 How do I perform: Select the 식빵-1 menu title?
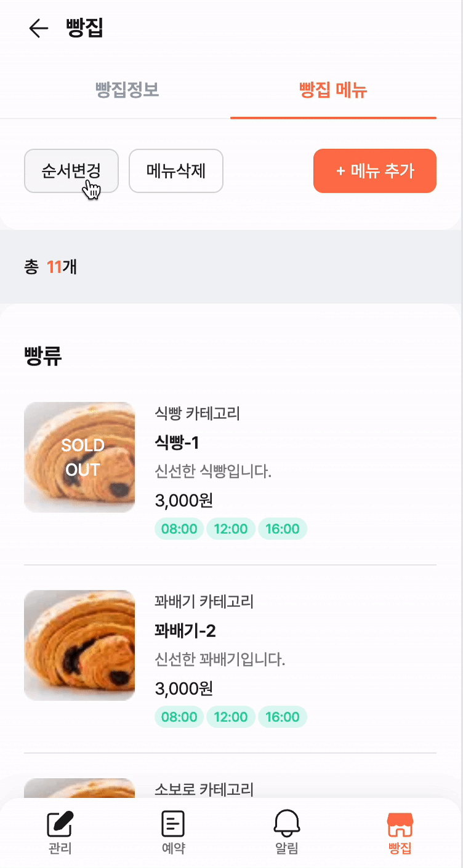177,443
